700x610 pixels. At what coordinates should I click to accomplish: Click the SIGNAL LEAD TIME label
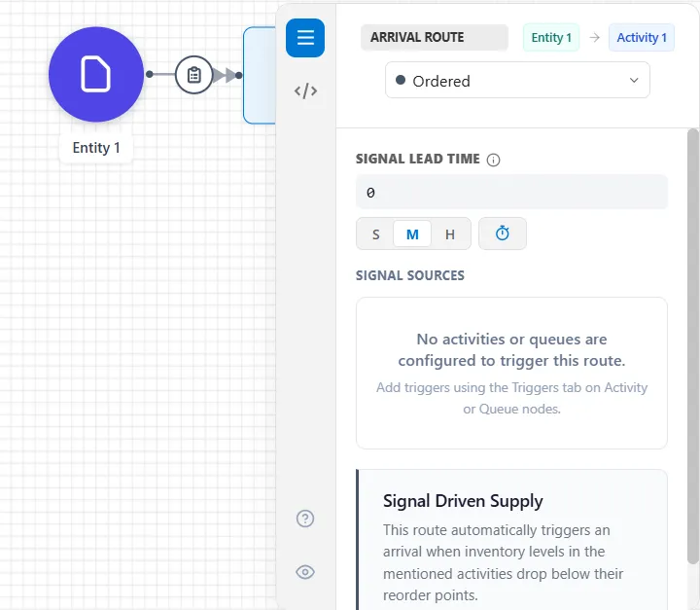pyautogui.click(x=418, y=160)
